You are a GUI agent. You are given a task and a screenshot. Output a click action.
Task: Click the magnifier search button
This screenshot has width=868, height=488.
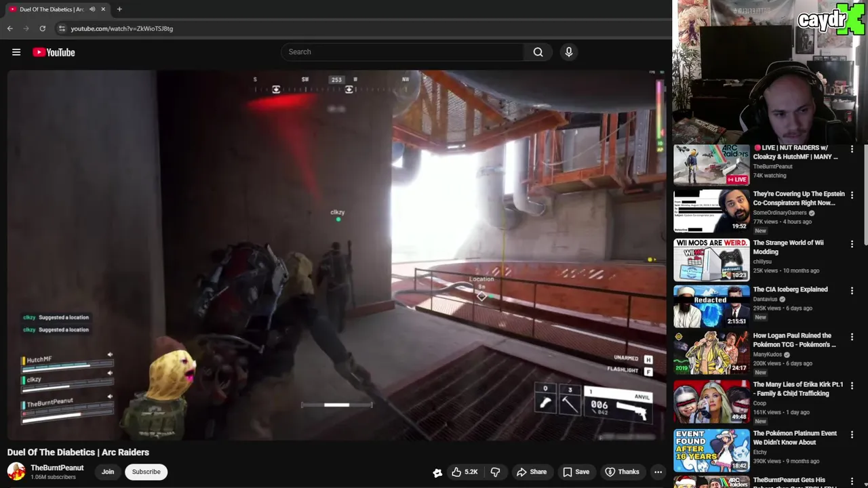538,52
